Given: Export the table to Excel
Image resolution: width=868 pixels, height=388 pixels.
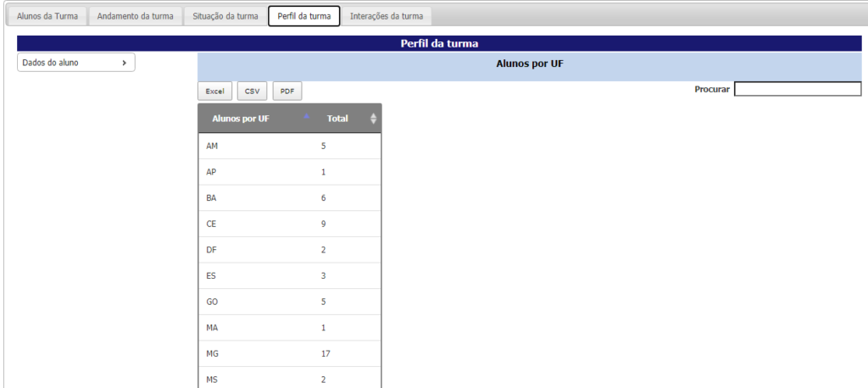Looking at the screenshot, I should pos(215,91).
